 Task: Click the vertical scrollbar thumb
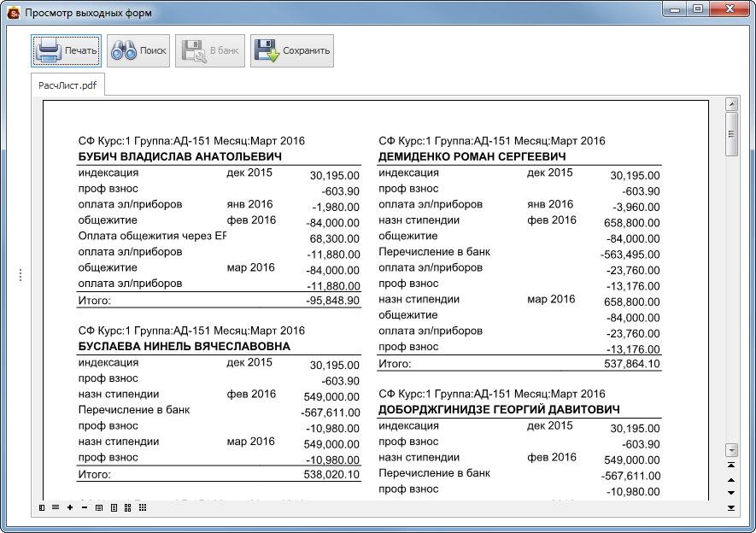coord(732,134)
